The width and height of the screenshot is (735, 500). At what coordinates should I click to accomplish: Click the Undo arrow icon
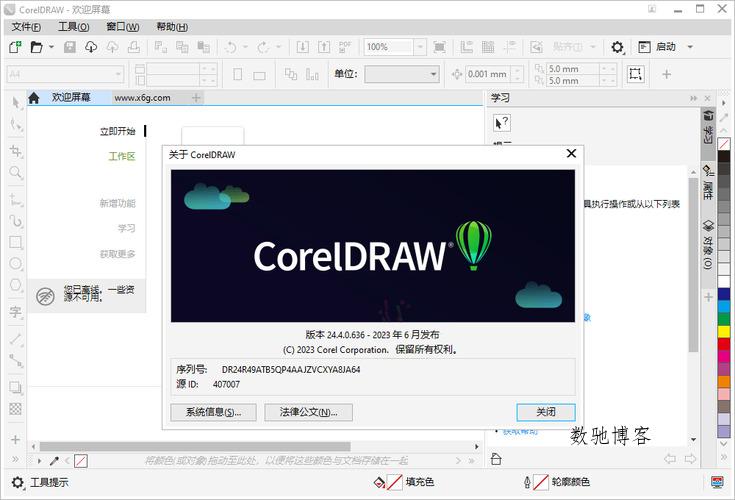(x=231, y=47)
